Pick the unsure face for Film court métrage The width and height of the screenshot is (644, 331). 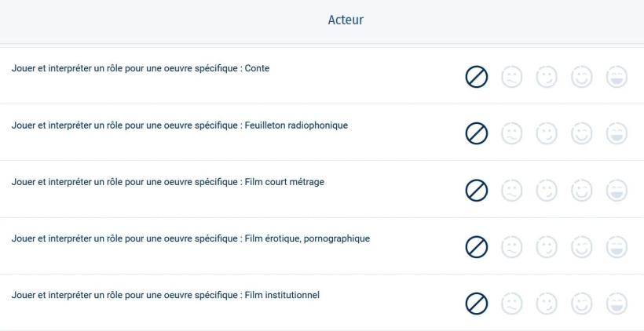512,191
